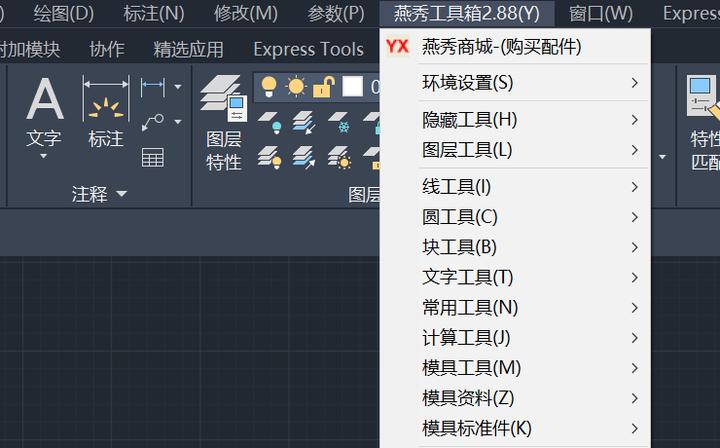Viewport: 720px width, 448px height.
Task: Open the 参数(P) menu
Action: (336, 14)
